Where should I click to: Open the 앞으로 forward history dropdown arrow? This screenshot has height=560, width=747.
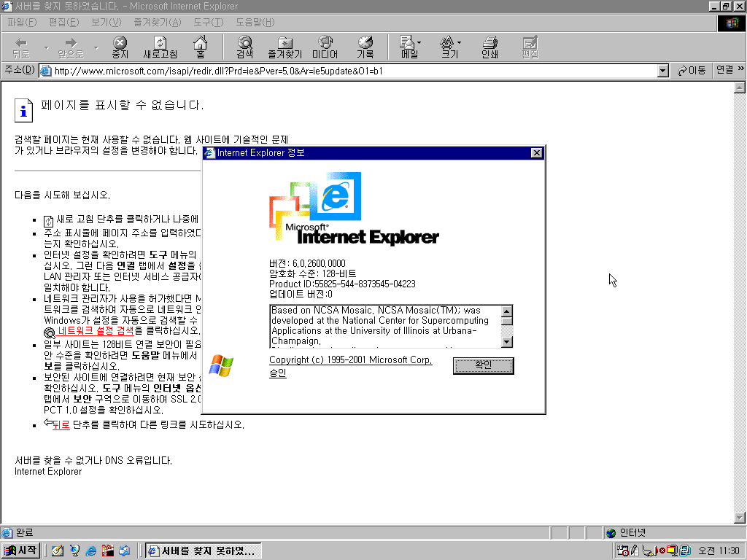click(96, 47)
